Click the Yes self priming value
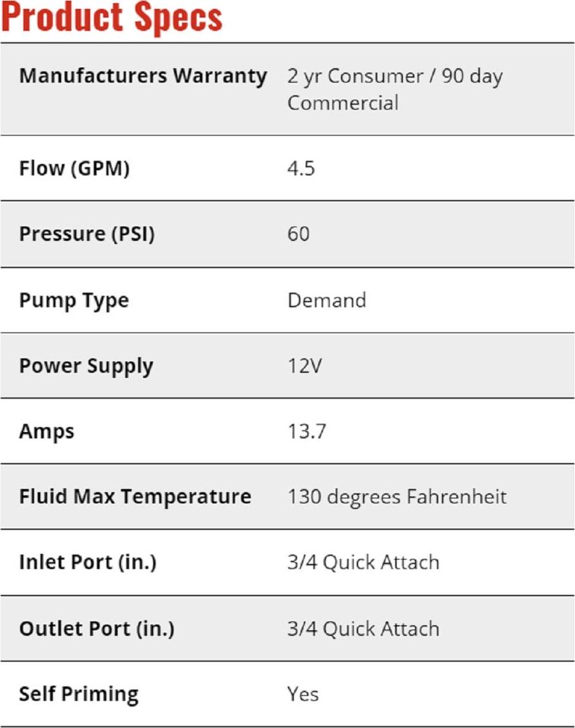 [303, 694]
